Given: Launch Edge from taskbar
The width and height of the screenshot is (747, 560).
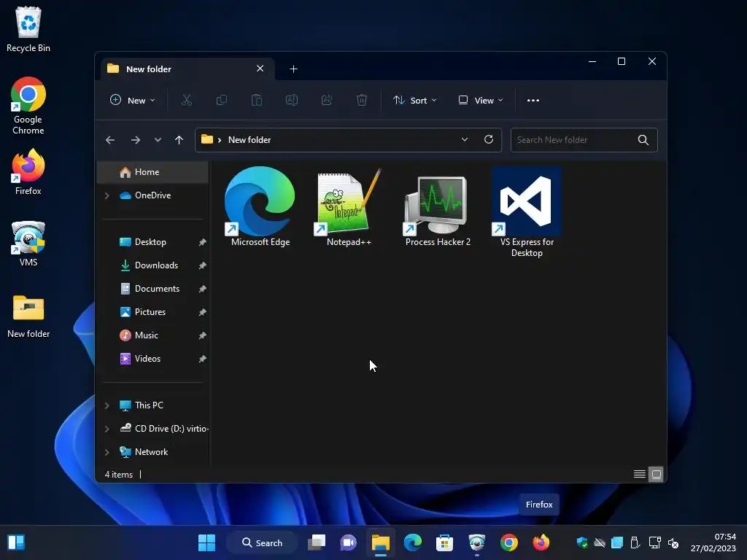Looking at the screenshot, I should click(413, 542).
